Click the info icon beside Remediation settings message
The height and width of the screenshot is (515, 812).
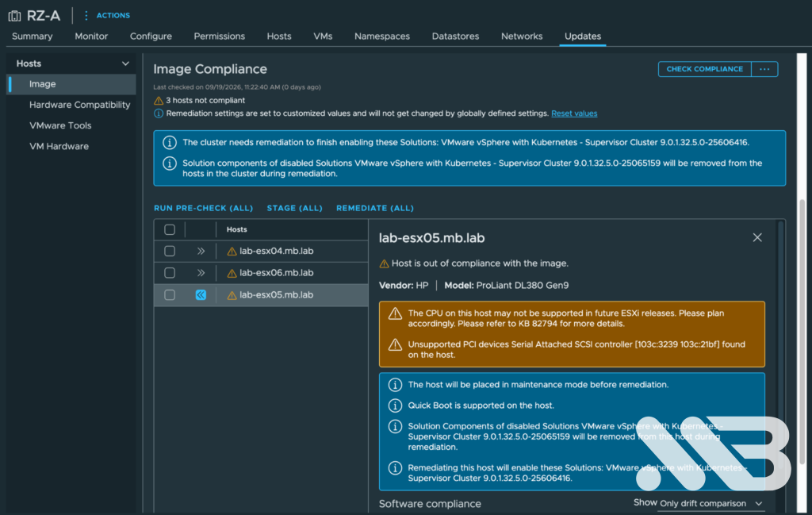tap(159, 113)
